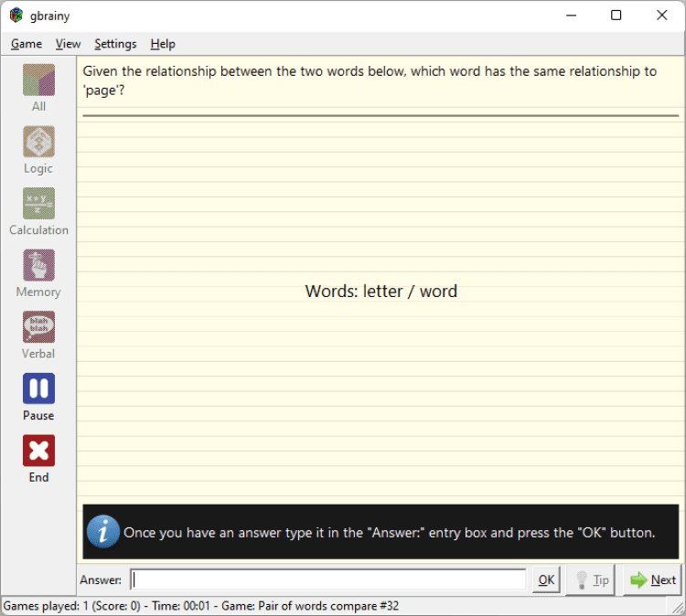Request a Tip for this puzzle
This screenshot has width=686, height=616.
(591, 579)
